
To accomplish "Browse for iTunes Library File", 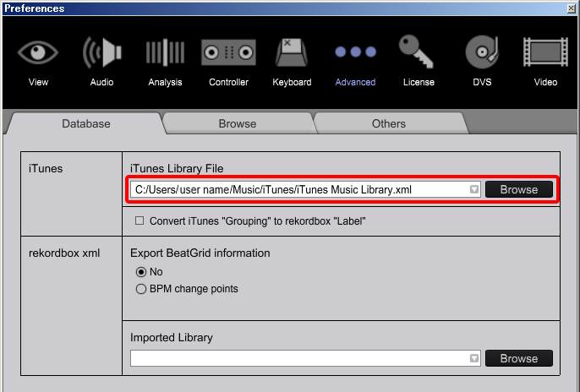I will pos(519,189).
